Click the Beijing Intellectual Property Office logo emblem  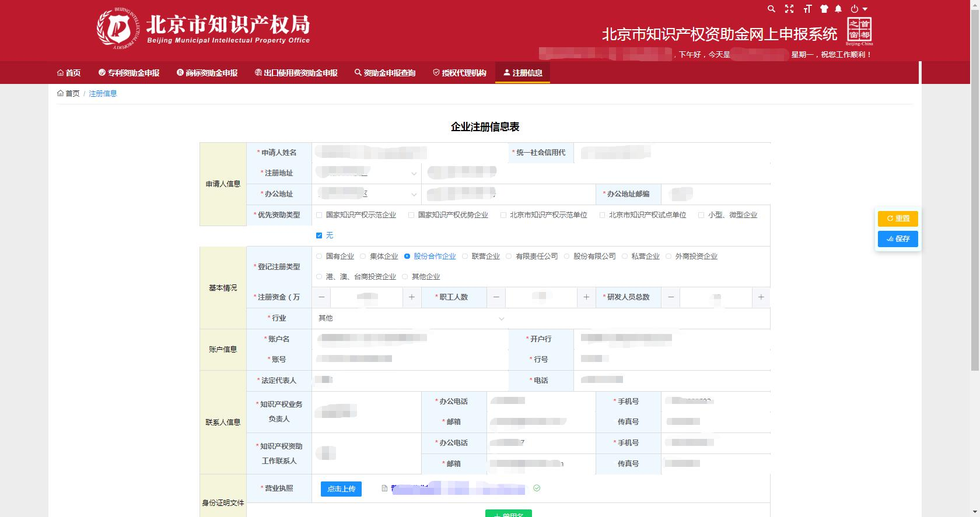click(118, 28)
